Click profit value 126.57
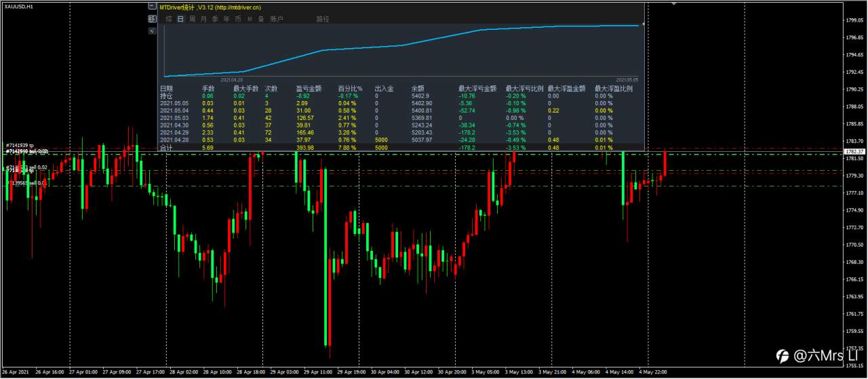This screenshot has height=379, width=868. [305, 118]
